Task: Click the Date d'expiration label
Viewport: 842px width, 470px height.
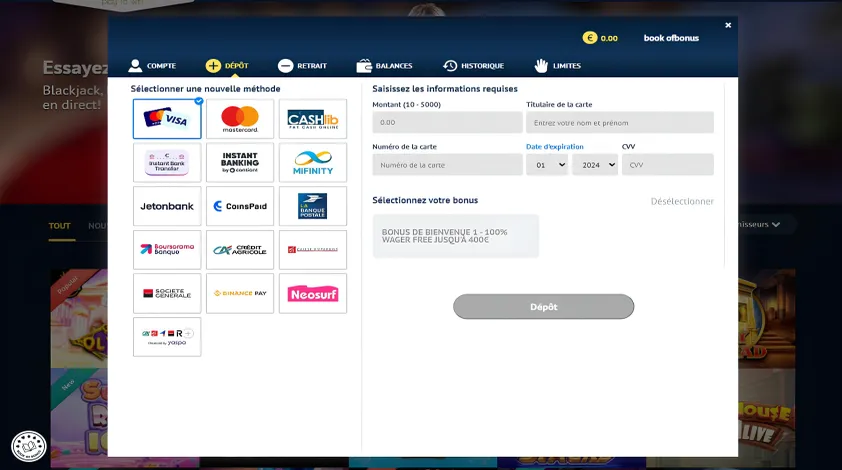Action: [555, 147]
